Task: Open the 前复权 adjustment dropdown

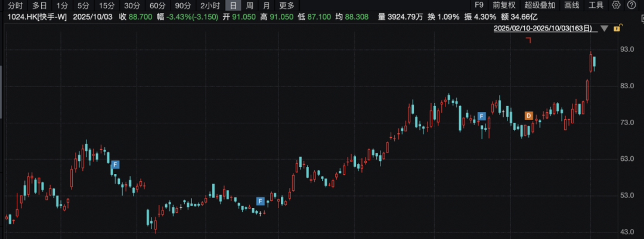Action: 504,5
